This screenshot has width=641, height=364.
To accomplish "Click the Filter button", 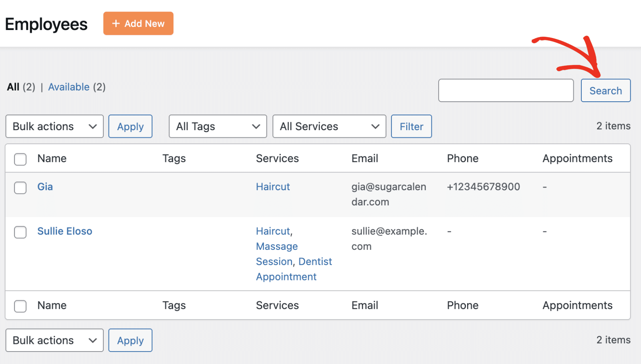I will point(411,126).
